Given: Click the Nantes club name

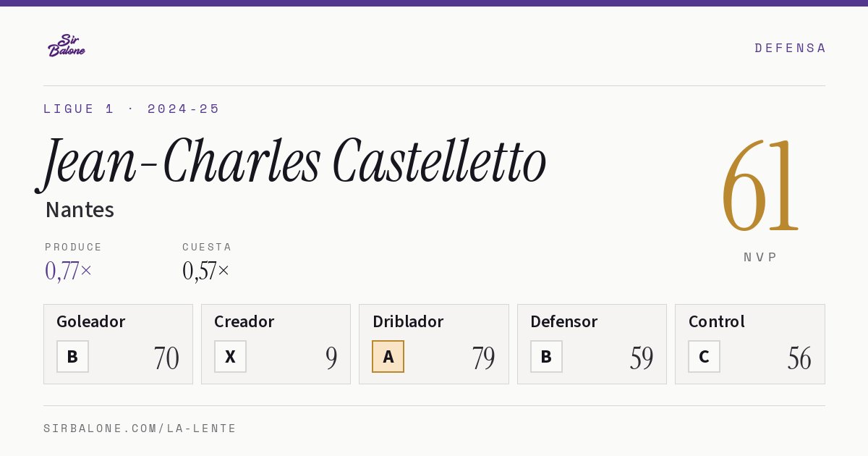Looking at the screenshot, I should 80,210.
